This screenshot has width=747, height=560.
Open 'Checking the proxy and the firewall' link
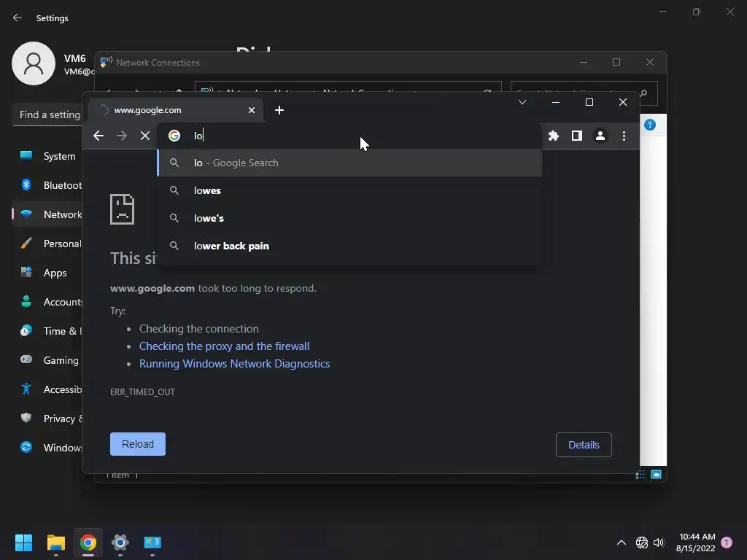click(x=225, y=346)
